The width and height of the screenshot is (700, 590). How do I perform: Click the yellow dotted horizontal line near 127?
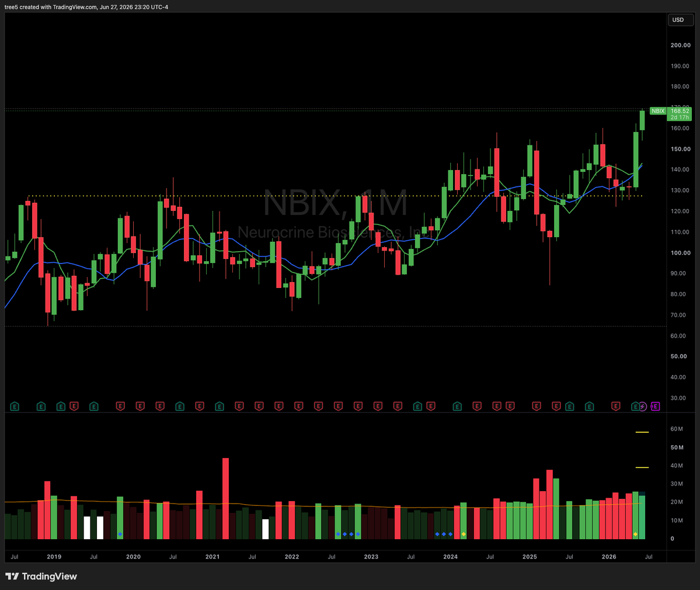(x=335, y=196)
